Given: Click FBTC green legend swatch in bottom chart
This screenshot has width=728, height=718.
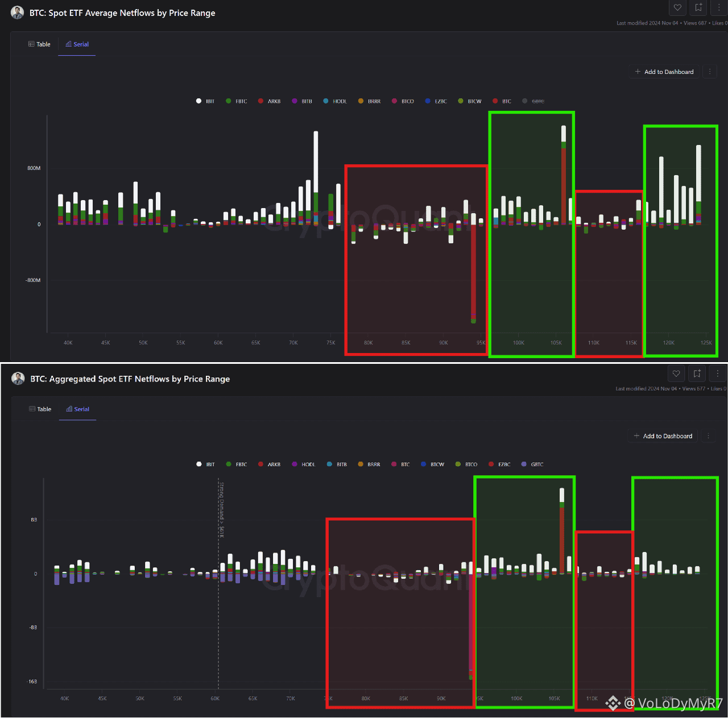Looking at the screenshot, I should (x=229, y=464).
